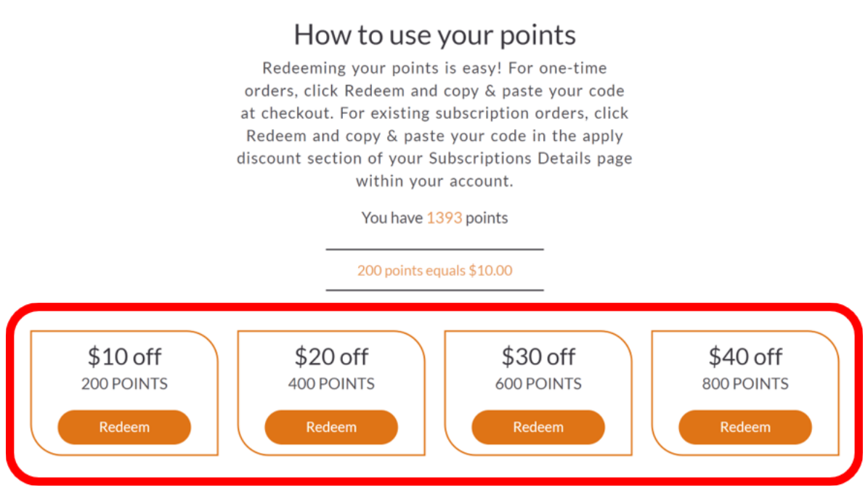This screenshot has height=490, width=868.
Task: Redeem the $30 off reward
Action: coord(538,427)
